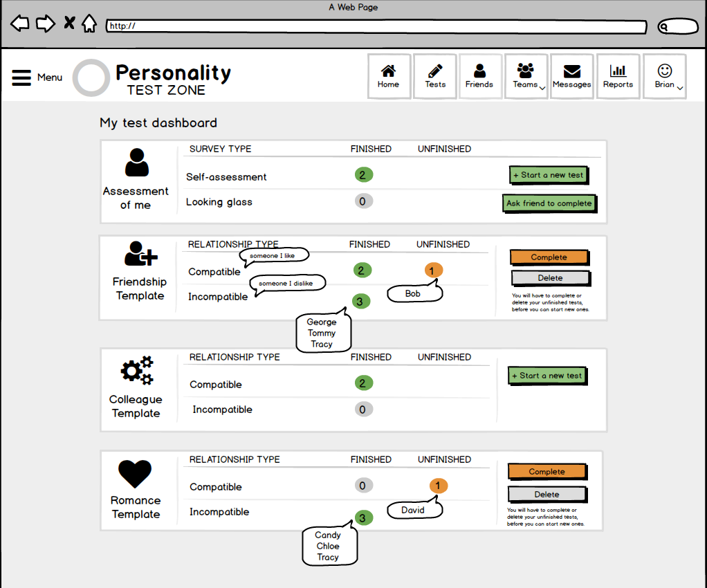Viewport: 707px width, 588px height.
Task: Click Compatible in Friendship Template
Action: coord(214,272)
